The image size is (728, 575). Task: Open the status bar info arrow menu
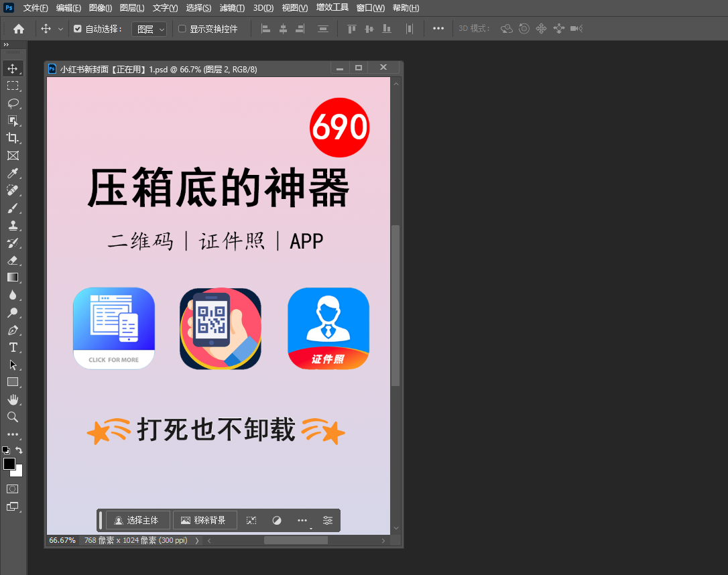197,541
